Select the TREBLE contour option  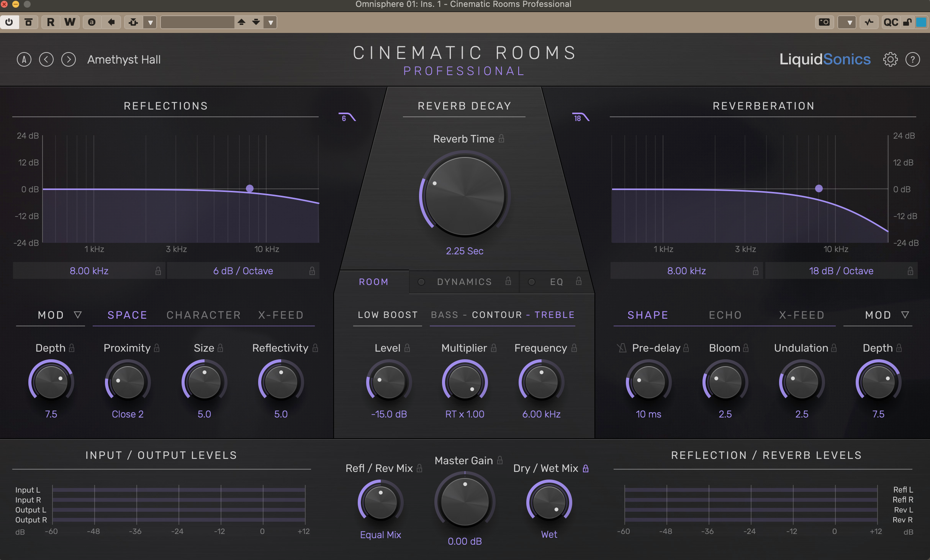click(555, 315)
